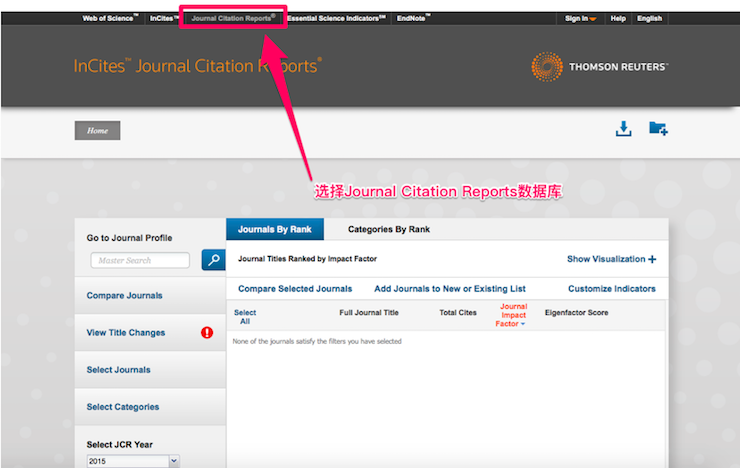Open Essential Science Indicators link
This screenshot has height=468, width=740.
[336, 18]
